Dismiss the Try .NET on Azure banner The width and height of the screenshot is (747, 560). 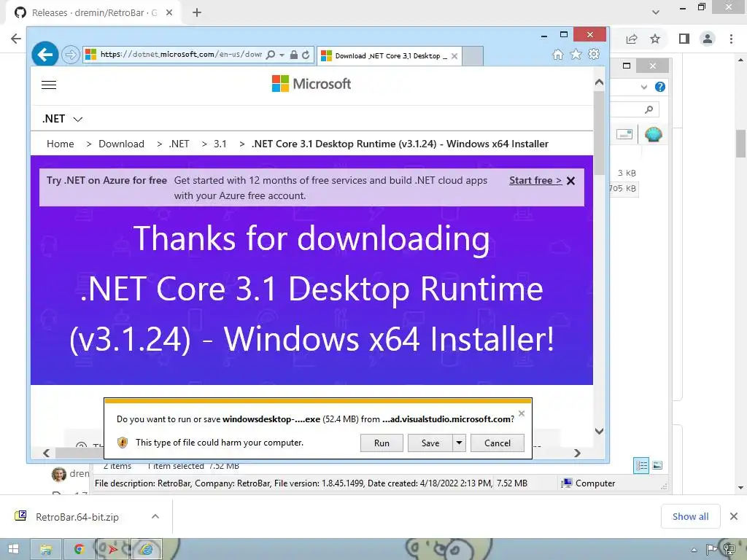point(570,181)
